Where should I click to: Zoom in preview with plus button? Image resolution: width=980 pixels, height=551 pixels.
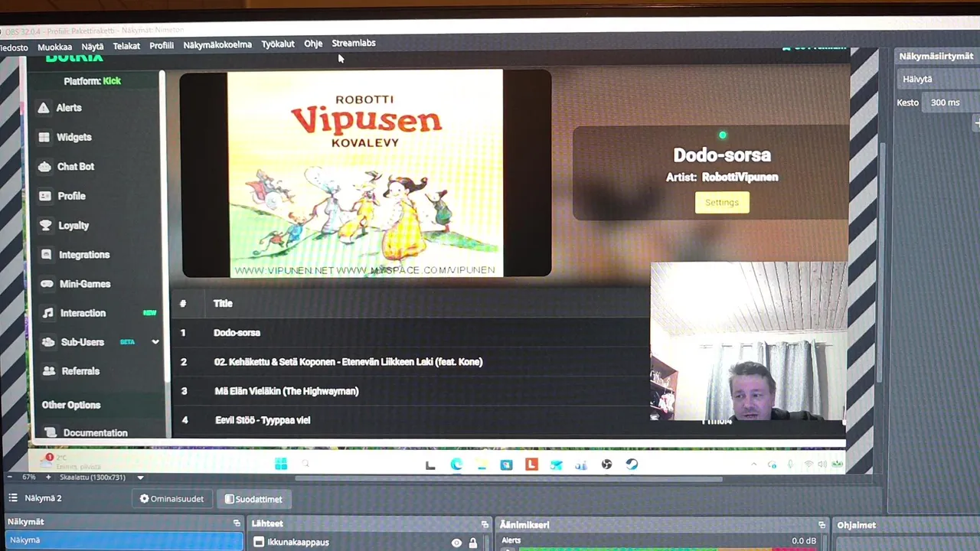pos(48,477)
